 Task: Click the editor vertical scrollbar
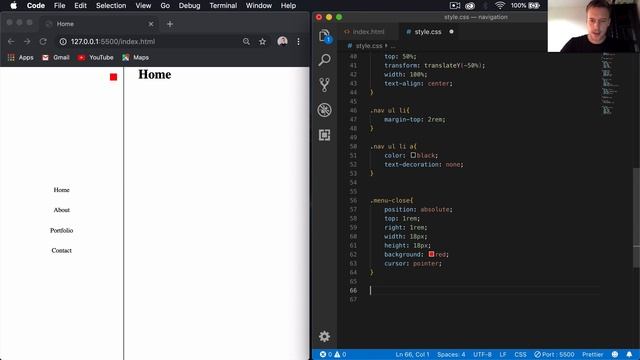point(636,217)
